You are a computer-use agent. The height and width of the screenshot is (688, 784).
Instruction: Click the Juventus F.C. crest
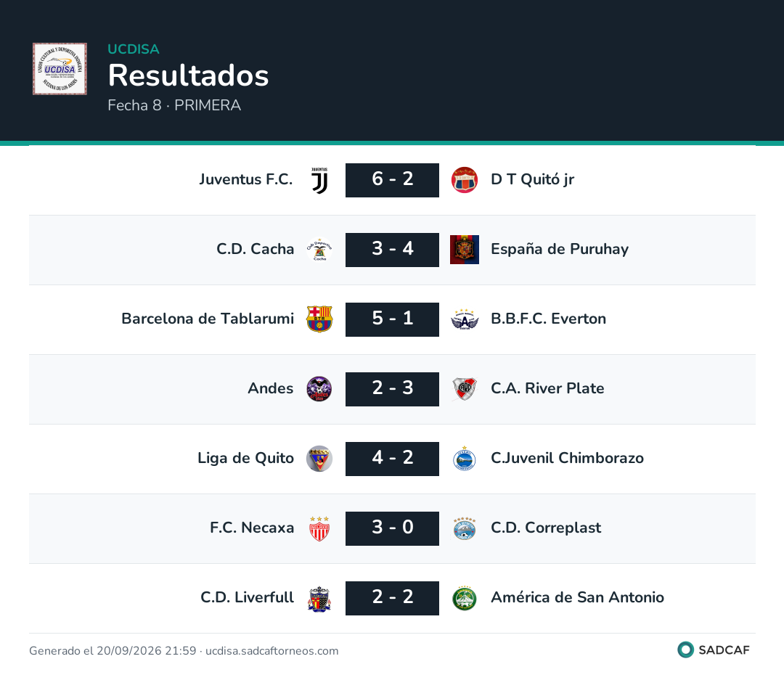click(319, 180)
